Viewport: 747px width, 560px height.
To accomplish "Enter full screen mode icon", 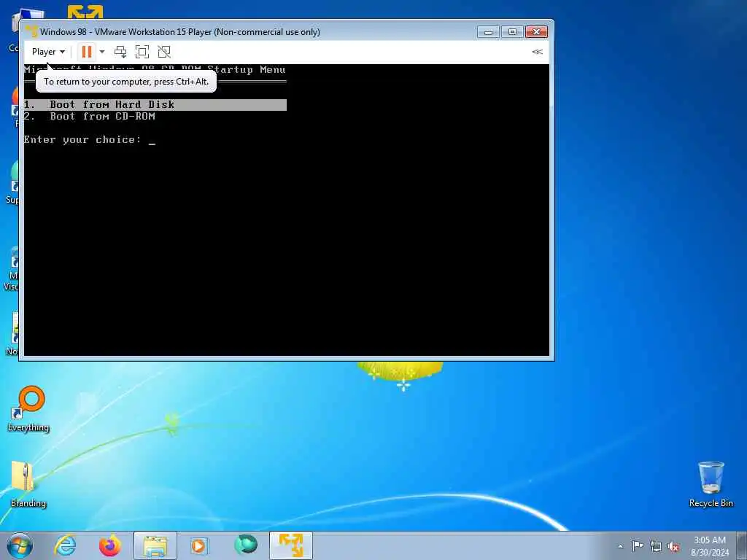I will point(142,52).
